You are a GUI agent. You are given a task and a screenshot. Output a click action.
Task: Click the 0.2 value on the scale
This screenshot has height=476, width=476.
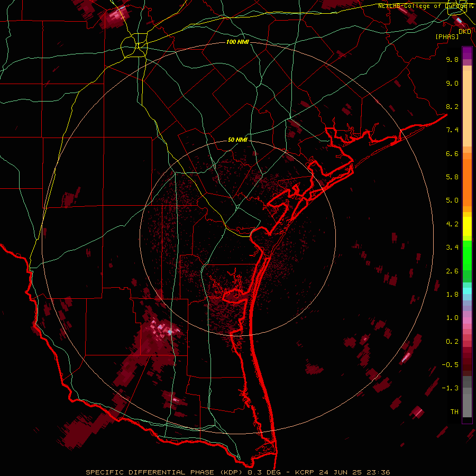pos(452,342)
